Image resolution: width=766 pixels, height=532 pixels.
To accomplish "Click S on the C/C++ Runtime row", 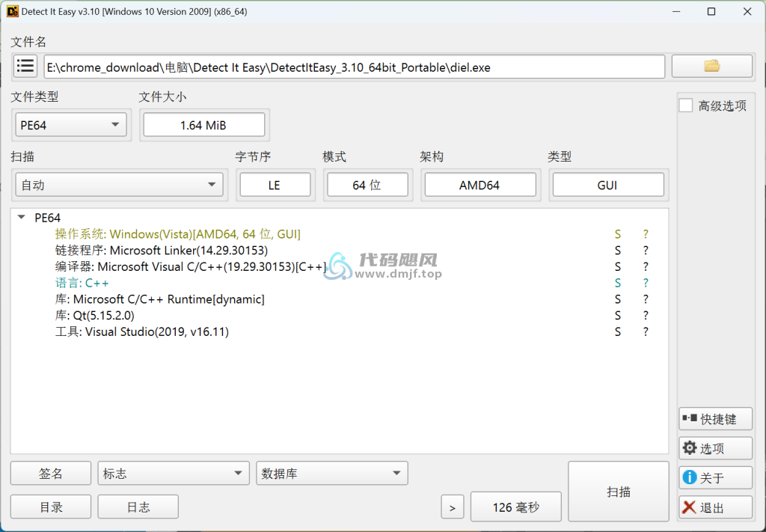I will click(x=618, y=299).
